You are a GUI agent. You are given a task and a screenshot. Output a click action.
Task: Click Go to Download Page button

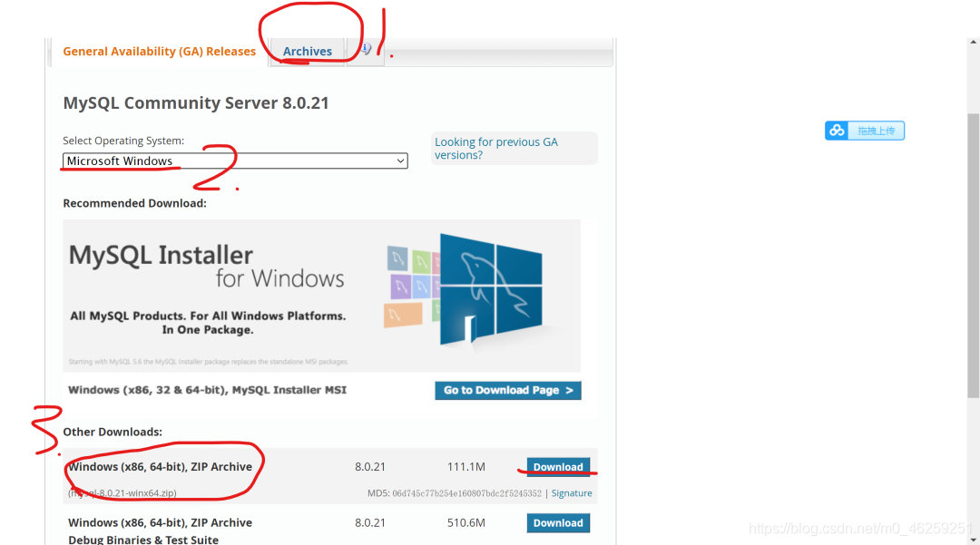507,390
